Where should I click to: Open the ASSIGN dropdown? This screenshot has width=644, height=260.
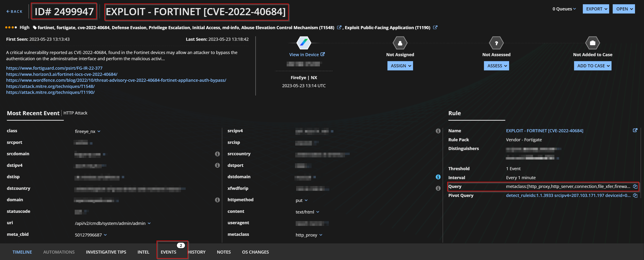[400, 66]
